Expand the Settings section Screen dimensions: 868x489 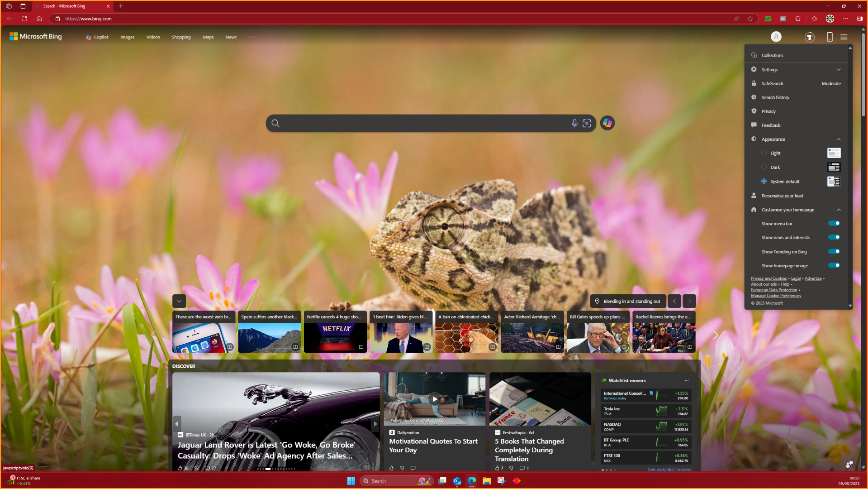[x=796, y=69]
